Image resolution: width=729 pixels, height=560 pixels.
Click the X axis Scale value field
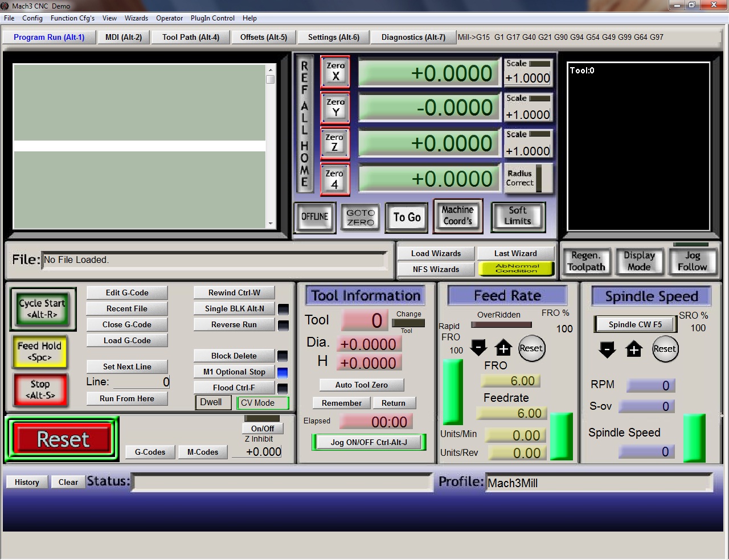pyautogui.click(x=528, y=78)
